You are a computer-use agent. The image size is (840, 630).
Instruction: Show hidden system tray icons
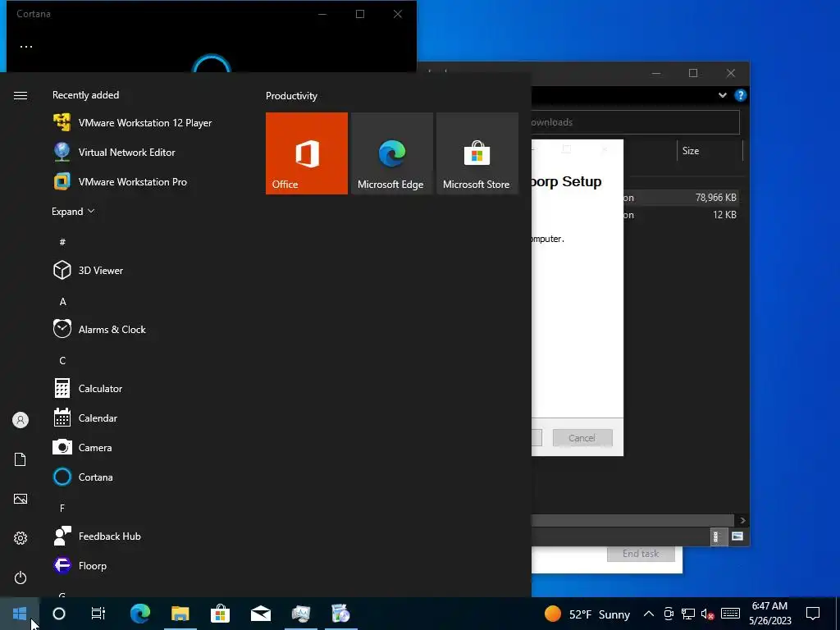tap(648, 614)
